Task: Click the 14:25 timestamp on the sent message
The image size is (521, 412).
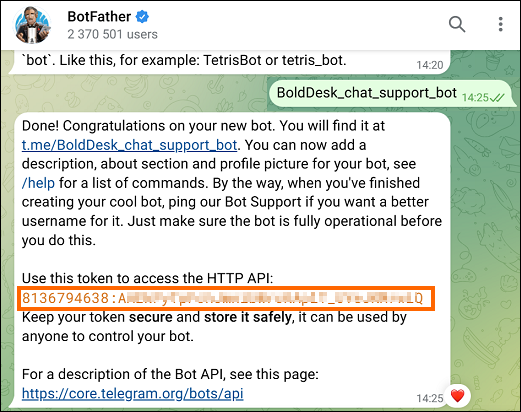Action: coord(475,97)
